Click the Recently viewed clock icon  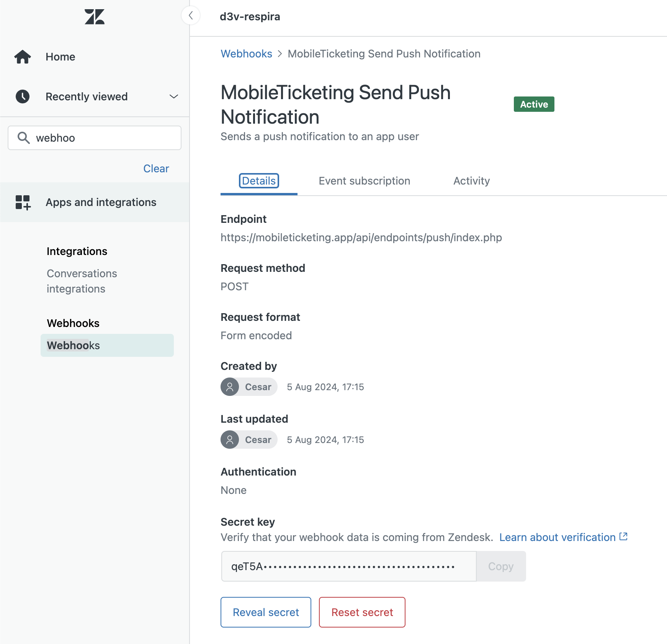point(23,96)
